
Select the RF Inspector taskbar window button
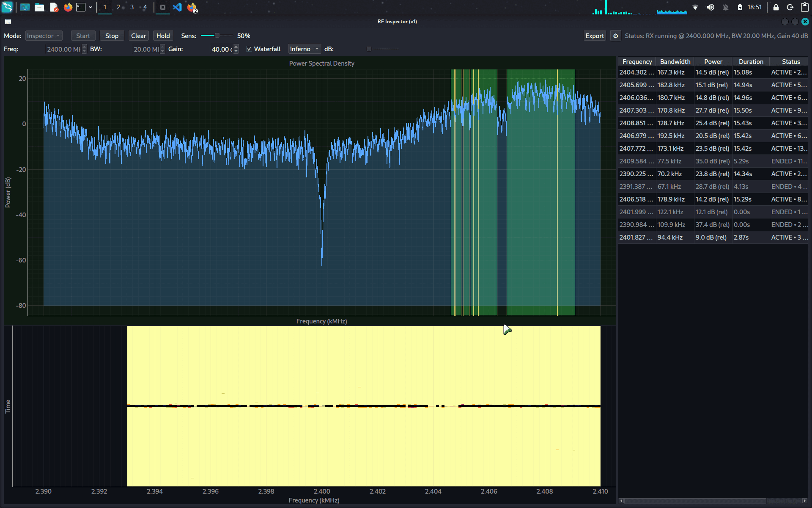tap(163, 7)
